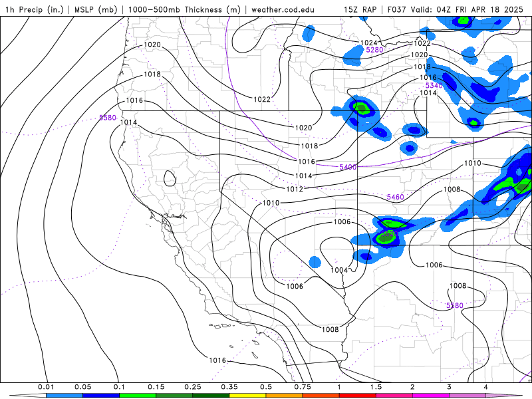Click the '0.05' legend tick label
The width and height of the screenshot is (532, 399).
[x=82, y=387]
